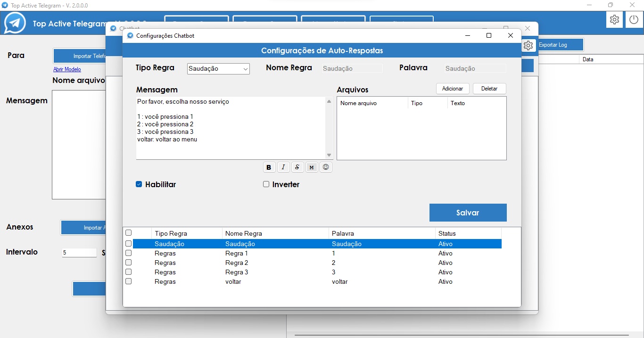Apply bold formatting to message
The image size is (644, 338).
(x=269, y=167)
